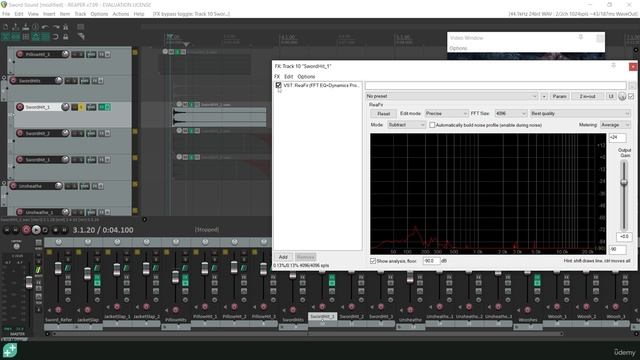The image size is (640, 360).
Task: Click the Undo toolbar icon
Action: click(45, 27)
